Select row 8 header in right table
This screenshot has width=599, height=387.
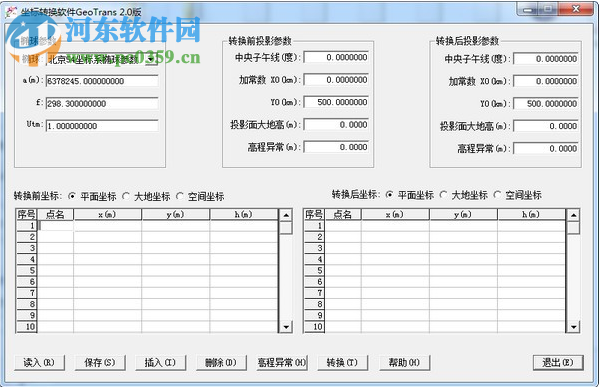pyautogui.click(x=314, y=304)
